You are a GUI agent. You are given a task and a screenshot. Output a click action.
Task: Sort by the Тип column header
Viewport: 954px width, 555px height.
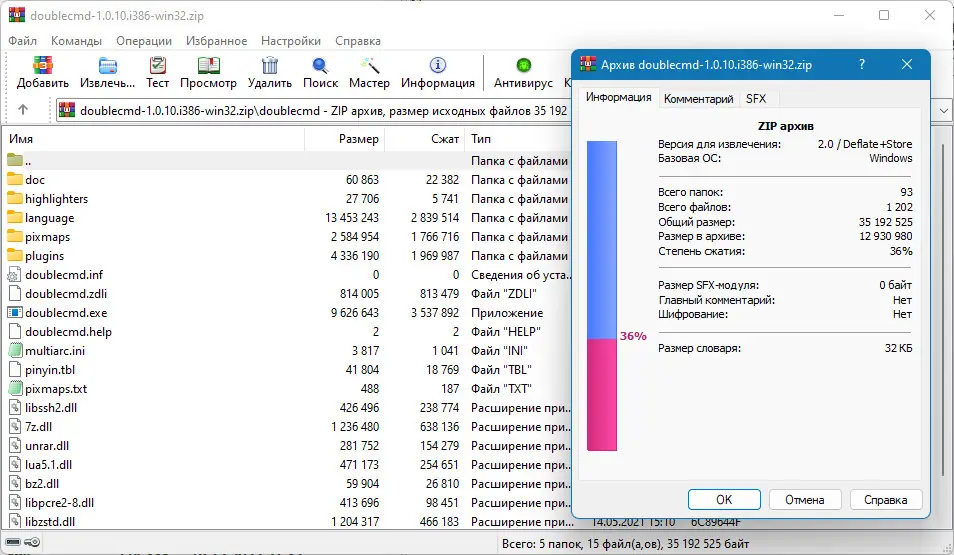[518, 139]
